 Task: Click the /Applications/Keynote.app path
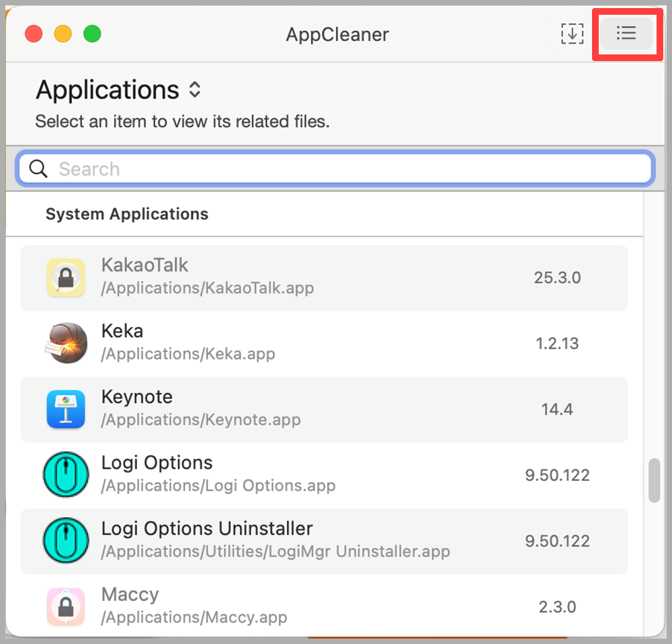point(201,420)
